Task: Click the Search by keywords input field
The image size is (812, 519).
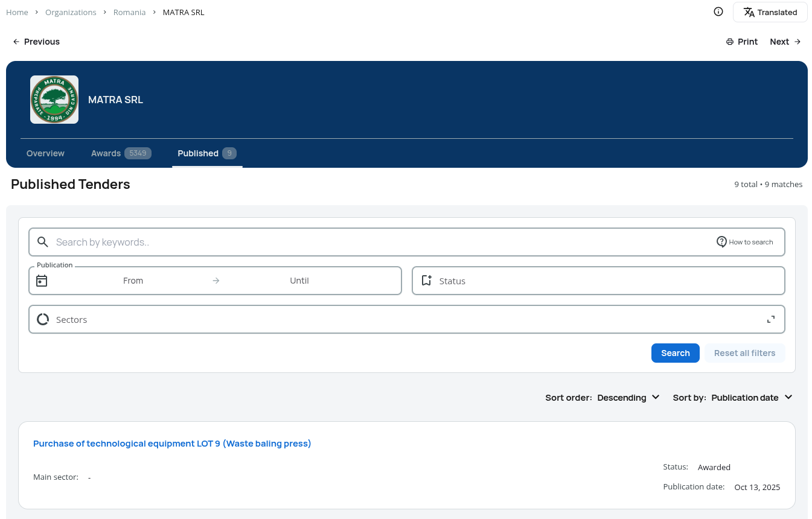Action: click(x=407, y=242)
